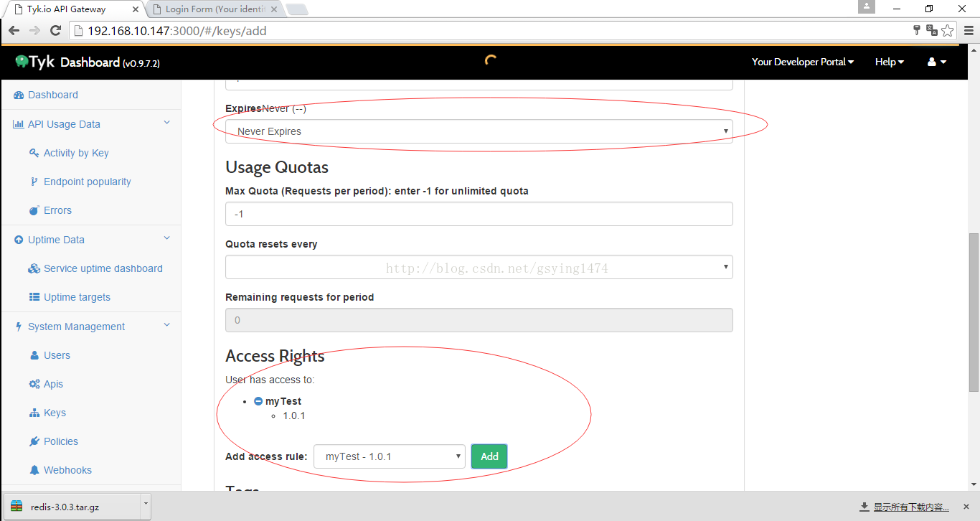Open Service uptime dashboard cubes icon
This screenshot has width=980, height=521.
click(x=34, y=268)
